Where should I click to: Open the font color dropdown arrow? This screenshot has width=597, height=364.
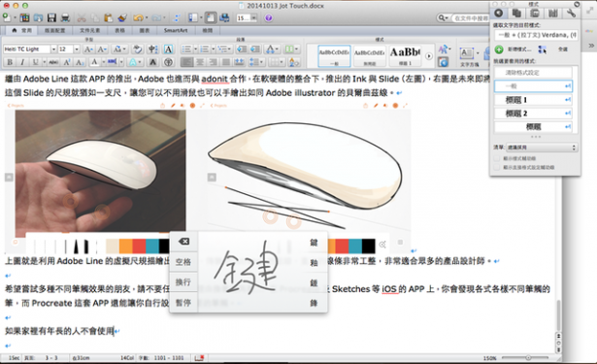coord(103,62)
